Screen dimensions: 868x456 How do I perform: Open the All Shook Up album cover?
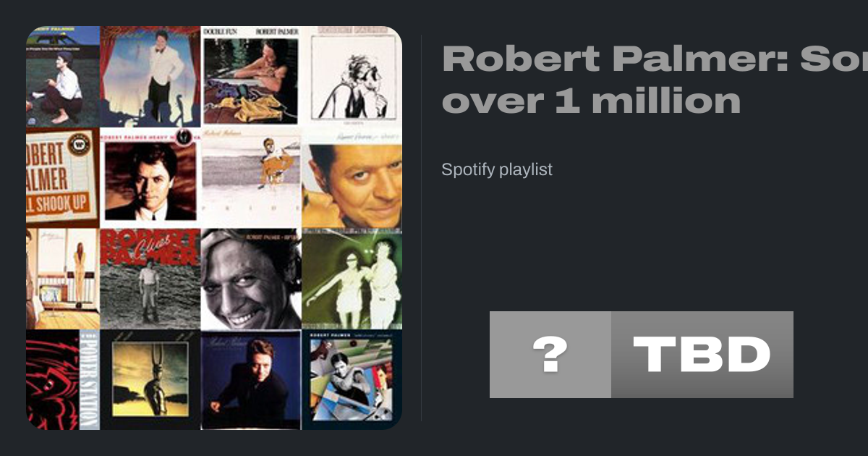tap(63, 178)
